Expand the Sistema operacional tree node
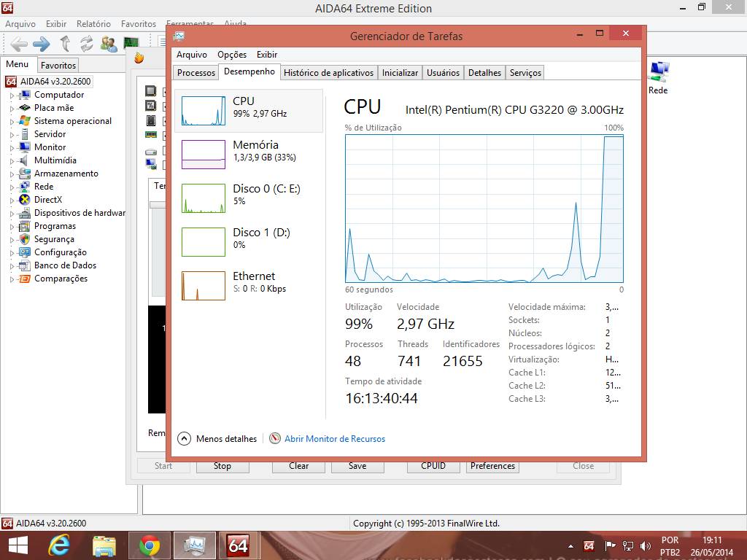 pyautogui.click(x=12, y=122)
